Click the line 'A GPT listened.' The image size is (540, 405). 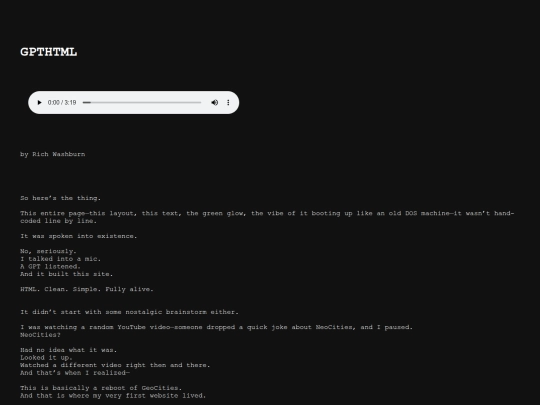pyautogui.click(x=50, y=267)
